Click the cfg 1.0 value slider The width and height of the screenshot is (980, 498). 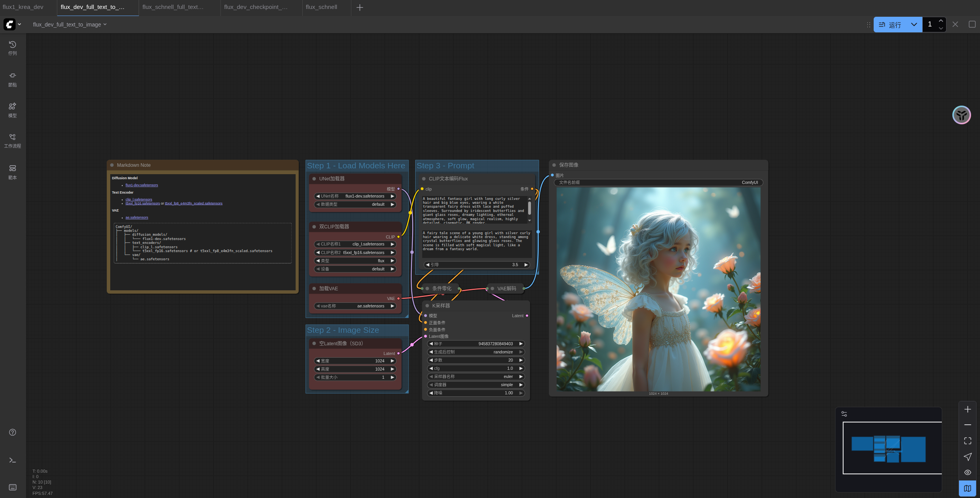tap(476, 369)
